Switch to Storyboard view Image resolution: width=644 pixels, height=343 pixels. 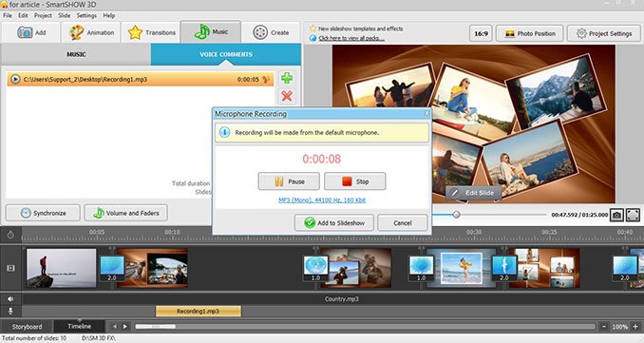pos(27,327)
